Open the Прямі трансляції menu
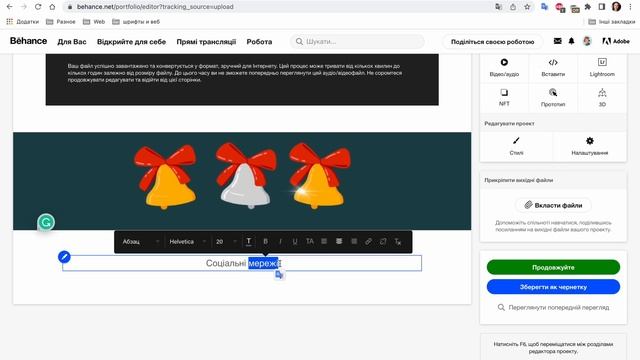Image resolution: width=640 pixels, height=360 pixels. click(x=206, y=42)
